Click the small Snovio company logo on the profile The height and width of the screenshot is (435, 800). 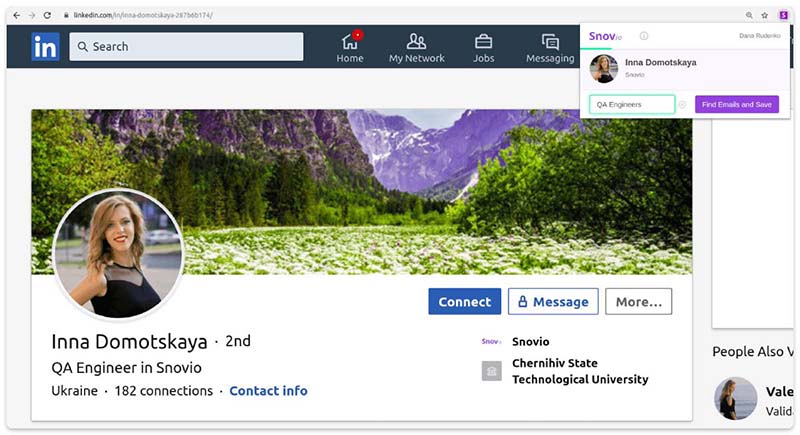point(491,342)
